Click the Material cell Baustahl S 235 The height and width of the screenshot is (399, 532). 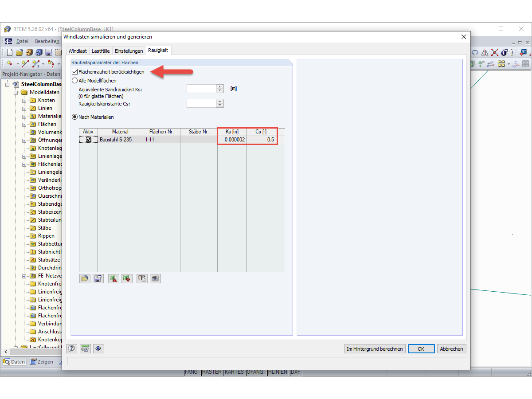[x=120, y=140]
